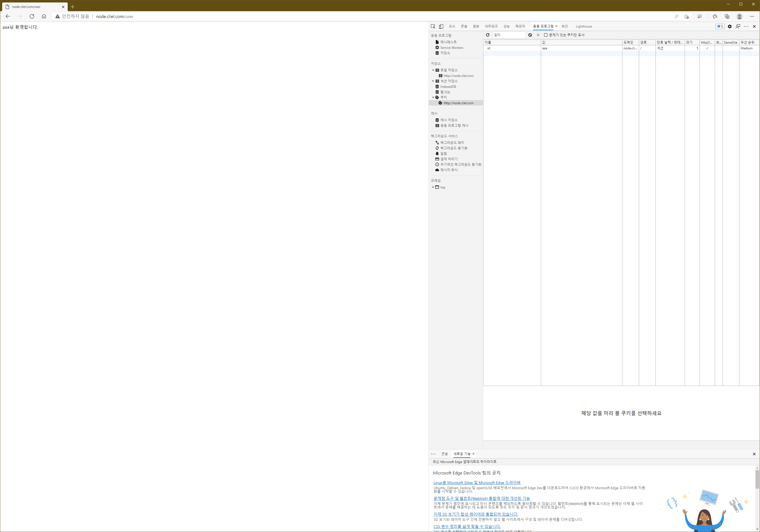Click the refresh cookies icon
This screenshot has height=532, width=760.
point(488,35)
